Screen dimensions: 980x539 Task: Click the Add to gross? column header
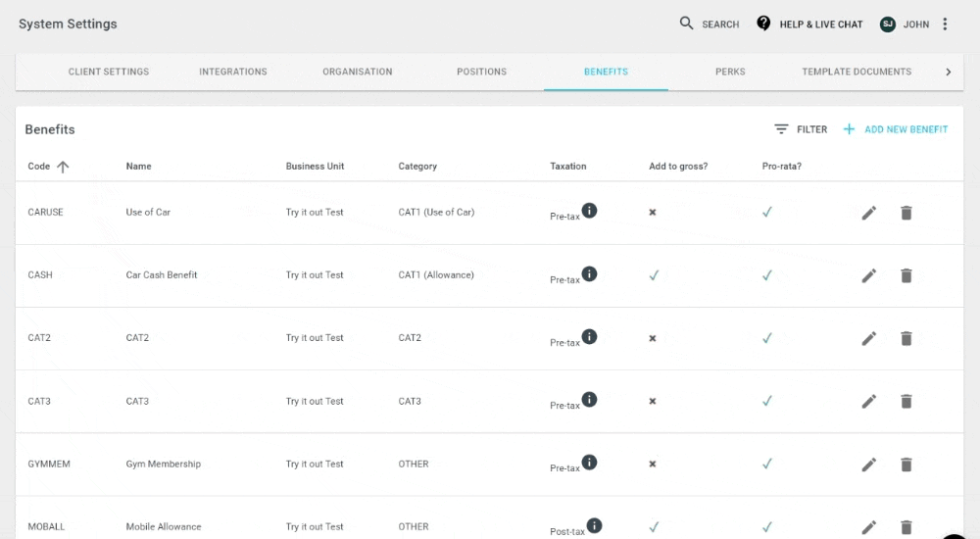point(678,167)
